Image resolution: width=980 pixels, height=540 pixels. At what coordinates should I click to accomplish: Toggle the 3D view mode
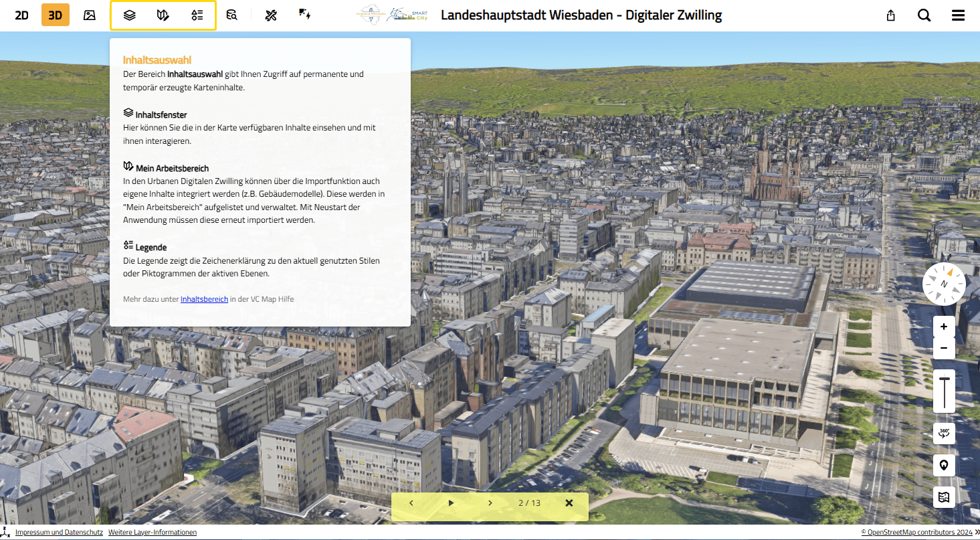[x=54, y=15]
